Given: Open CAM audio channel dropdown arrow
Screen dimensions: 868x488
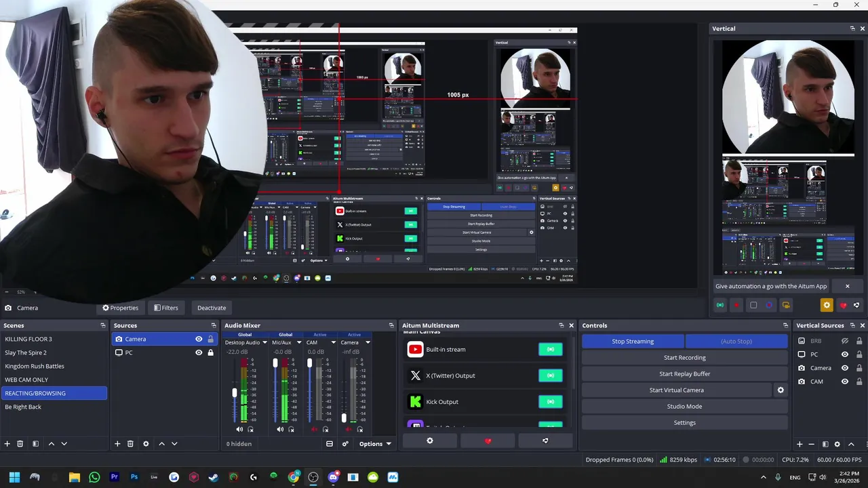Looking at the screenshot, I should tap(333, 343).
